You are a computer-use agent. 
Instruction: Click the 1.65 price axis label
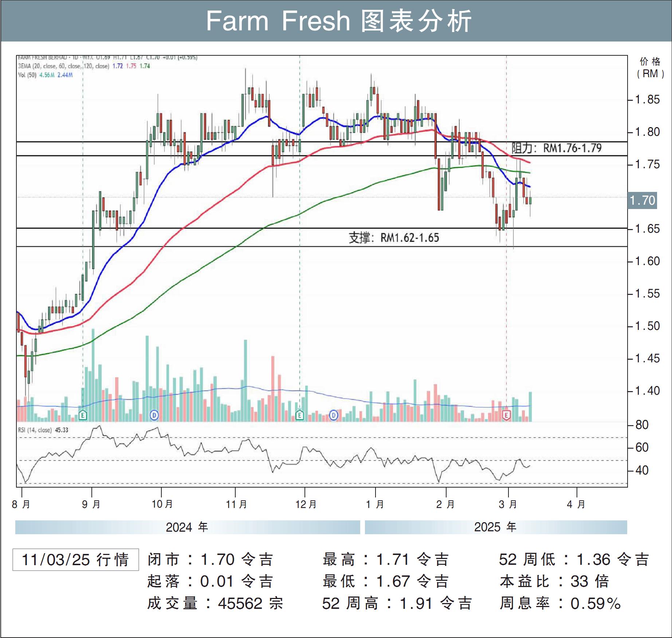(x=648, y=229)
